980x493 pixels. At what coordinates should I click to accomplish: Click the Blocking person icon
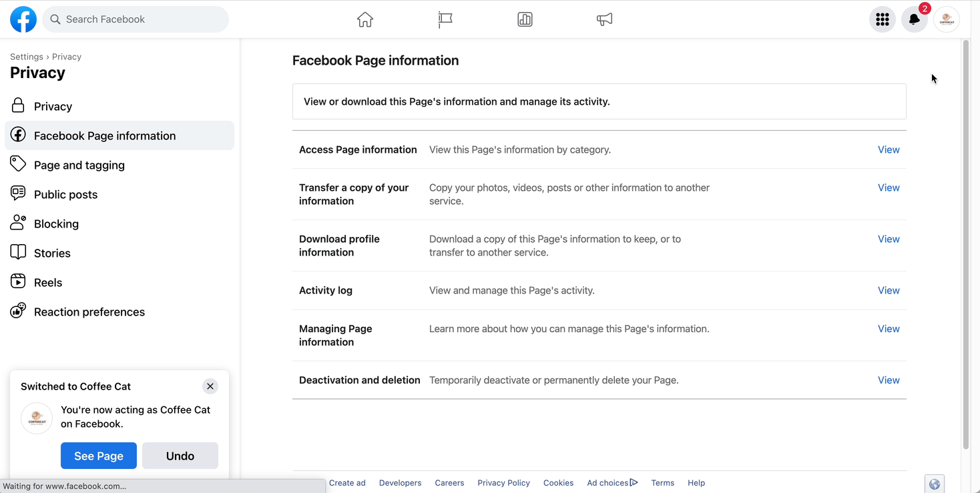click(x=18, y=223)
